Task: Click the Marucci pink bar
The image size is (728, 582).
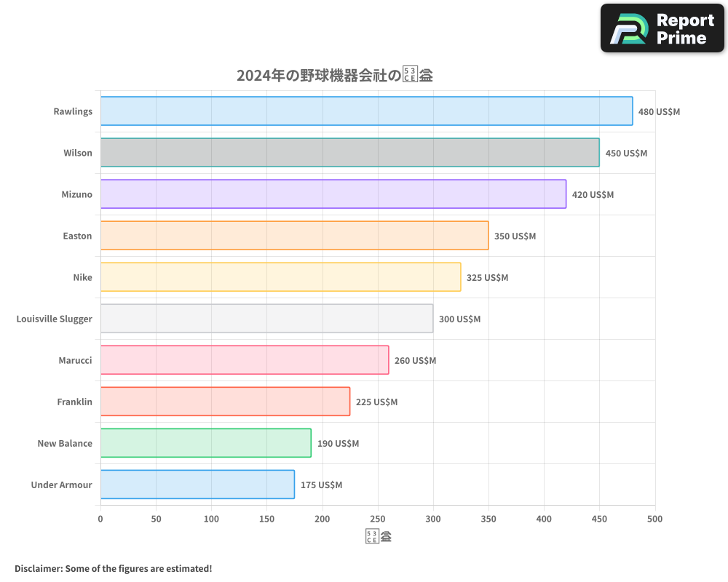Action: click(245, 360)
